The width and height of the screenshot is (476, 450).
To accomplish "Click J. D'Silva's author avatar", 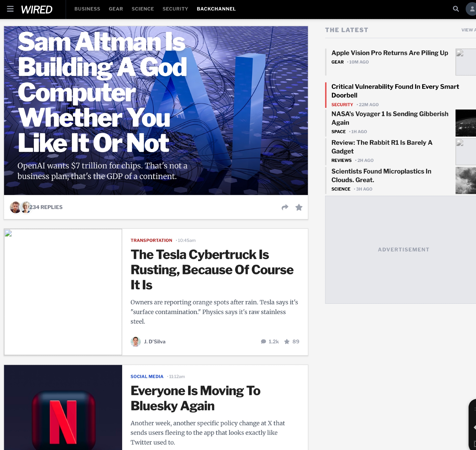I will (135, 341).
